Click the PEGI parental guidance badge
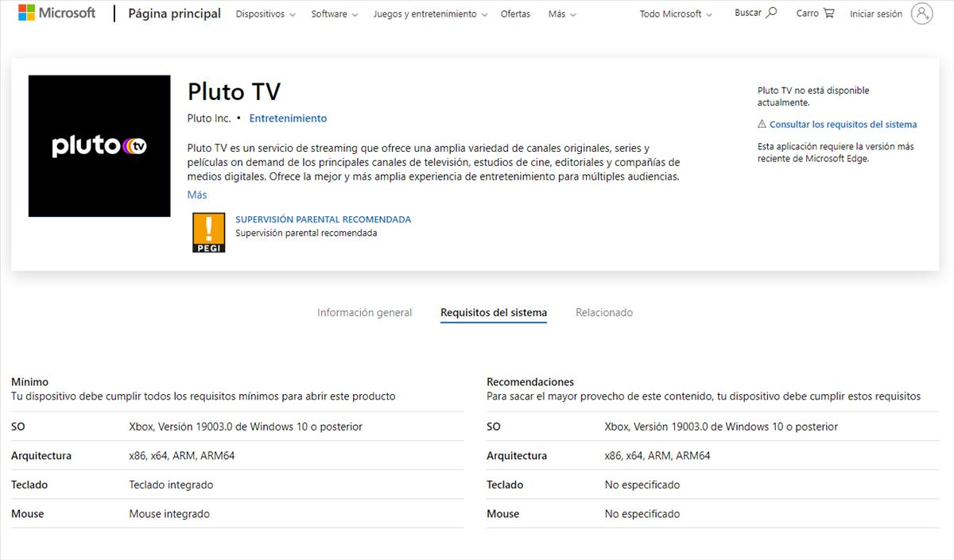Image resolution: width=954 pixels, height=560 pixels. point(209,233)
